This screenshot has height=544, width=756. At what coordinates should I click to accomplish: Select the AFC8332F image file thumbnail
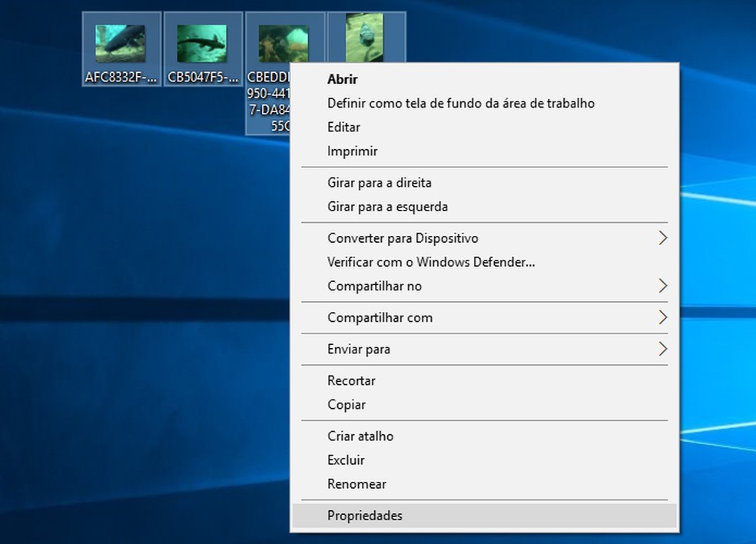coord(120,43)
